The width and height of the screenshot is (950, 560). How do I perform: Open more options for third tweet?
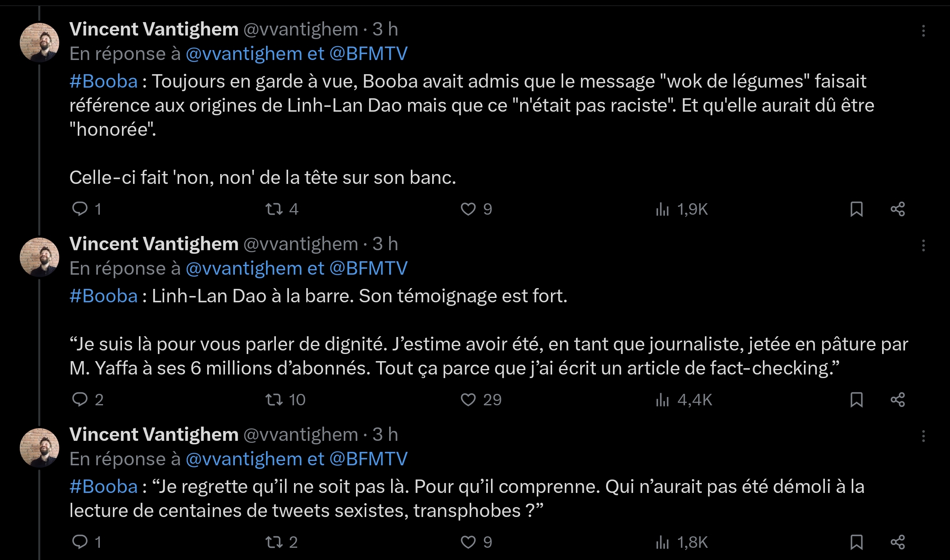923,436
